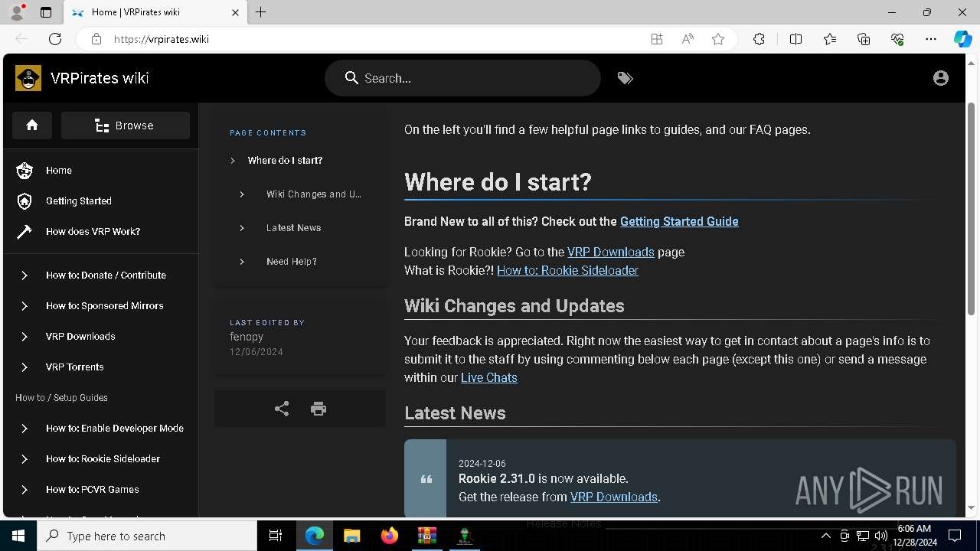
Task: Open the user account icon
Action: [x=941, y=78]
